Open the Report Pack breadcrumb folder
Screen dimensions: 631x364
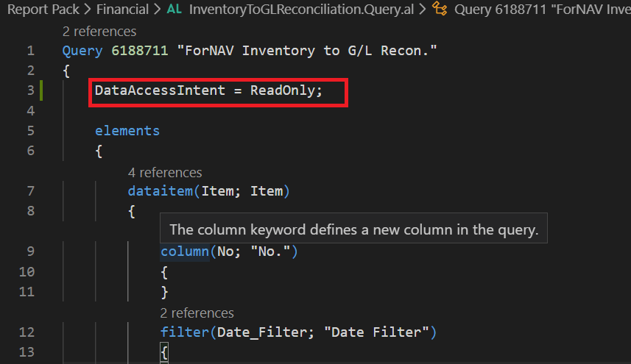click(41, 10)
